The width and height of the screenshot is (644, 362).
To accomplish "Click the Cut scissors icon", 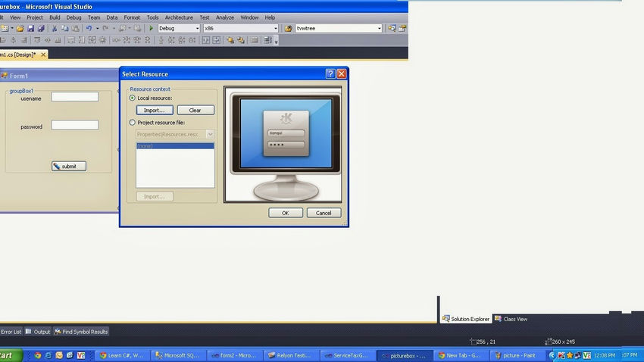I will point(55,28).
